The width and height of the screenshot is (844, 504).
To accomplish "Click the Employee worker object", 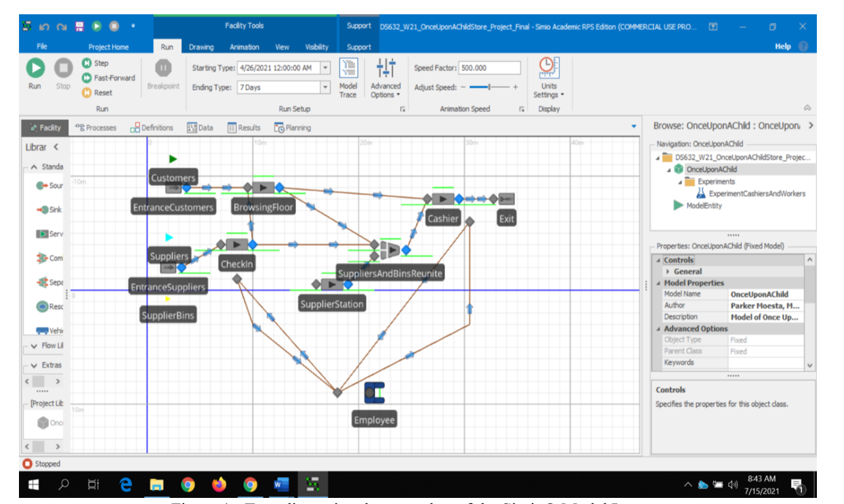I will tap(374, 394).
